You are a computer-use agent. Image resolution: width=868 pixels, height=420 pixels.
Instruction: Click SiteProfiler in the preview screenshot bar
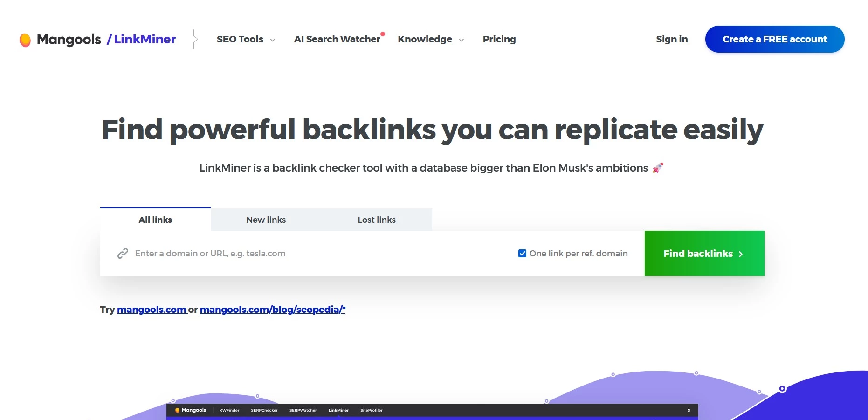click(372, 410)
